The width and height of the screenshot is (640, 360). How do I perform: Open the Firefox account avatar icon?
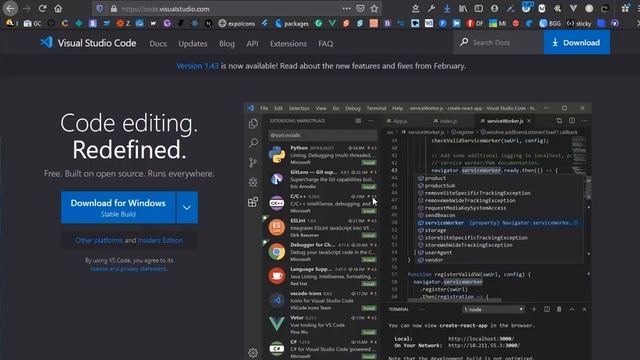tap(494, 9)
